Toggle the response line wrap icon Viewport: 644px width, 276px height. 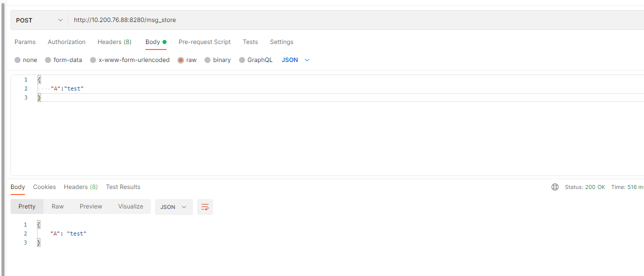205,207
